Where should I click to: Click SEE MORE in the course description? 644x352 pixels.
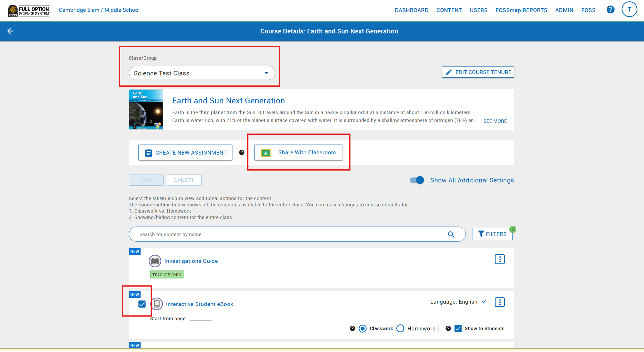point(495,121)
